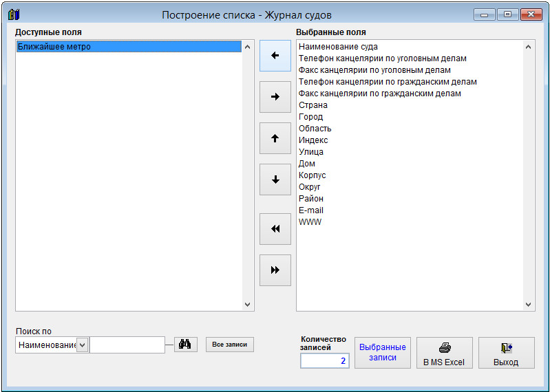Screen dimensions: 550x392
Task: Click the Выход exit button
Action: pyautogui.click(x=507, y=353)
